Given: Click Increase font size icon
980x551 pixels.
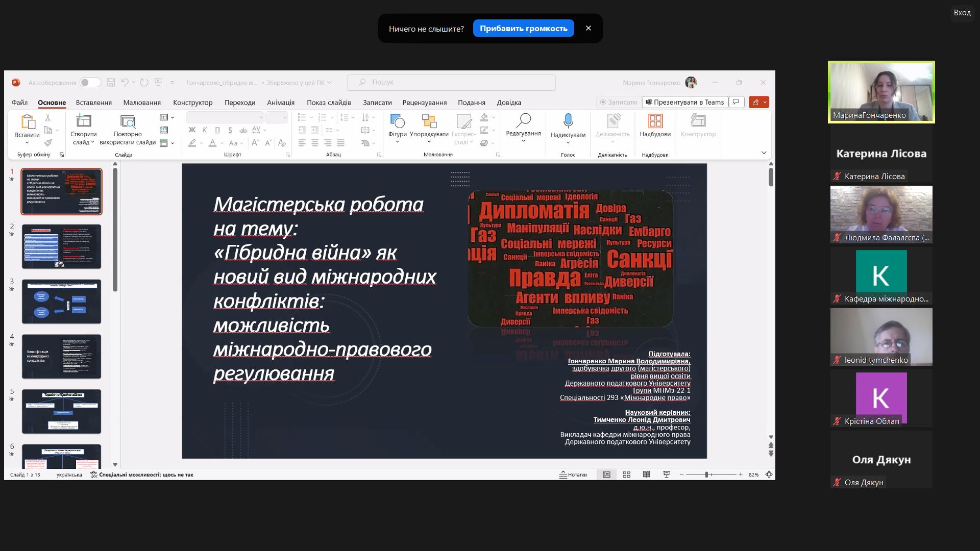Looking at the screenshot, I should click(x=255, y=143).
